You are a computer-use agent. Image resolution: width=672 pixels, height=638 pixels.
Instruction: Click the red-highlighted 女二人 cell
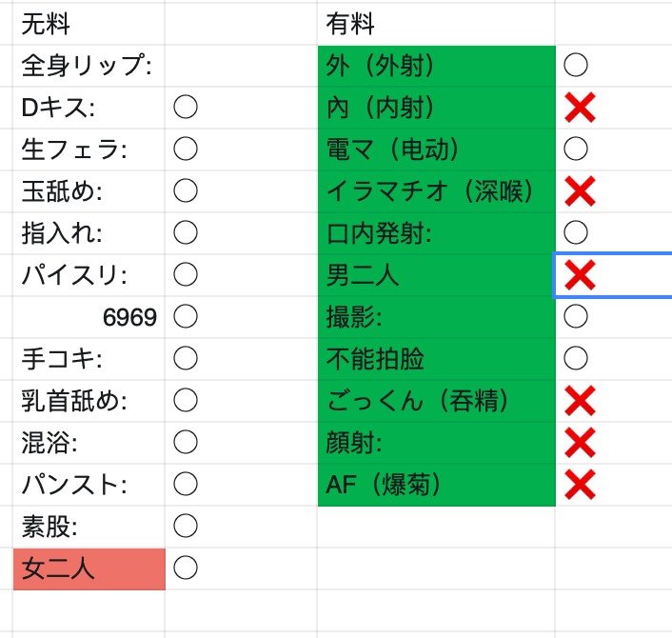click(x=89, y=568)
